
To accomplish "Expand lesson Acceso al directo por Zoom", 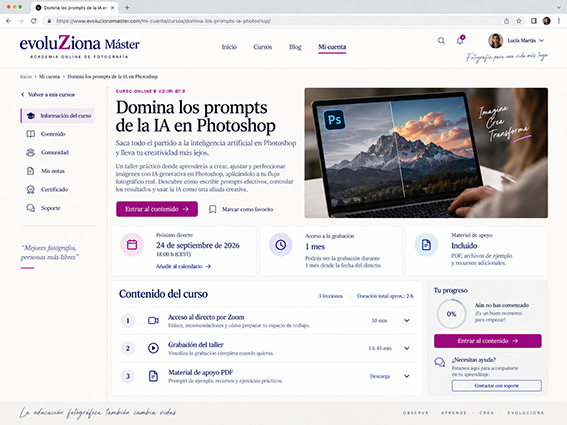I will click(407, 320).
